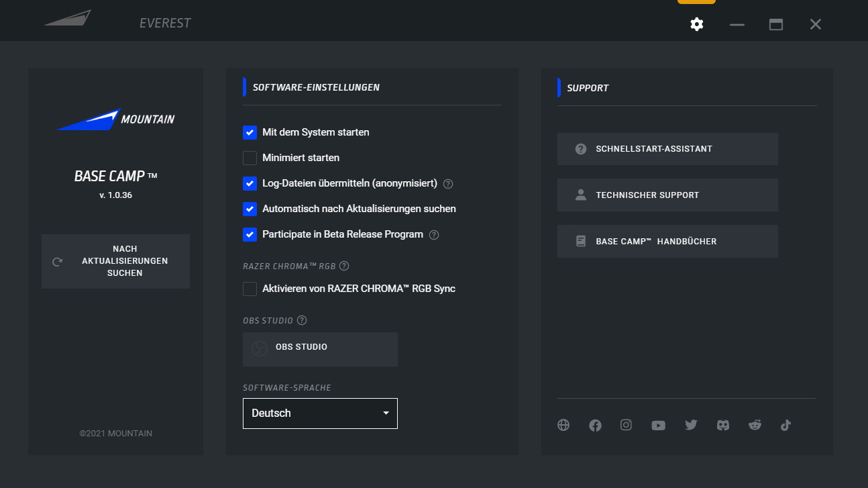This screenshot has width=868, height=488.
Task: Select the EVEREST device tab
Action: coord(165,23)
